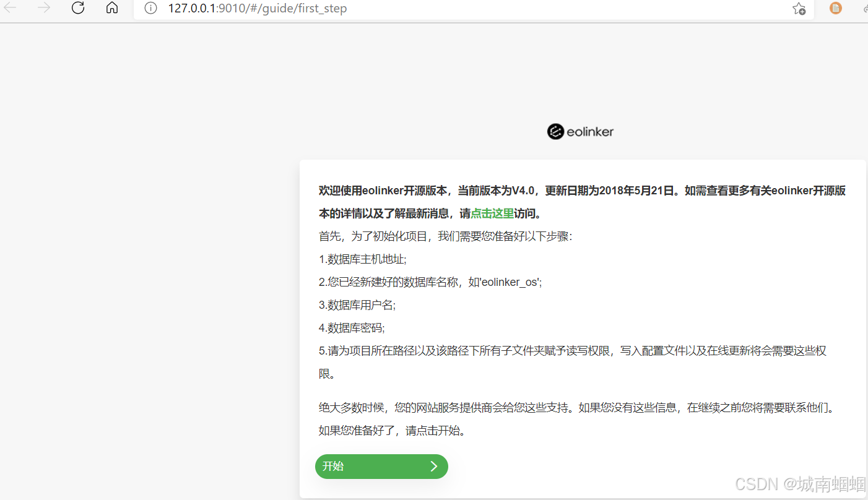Click the partially visible icon at the toolbar's right edge
Image resolution: width=868 pixels, height=500 pixels.
(x=864, y=9)
